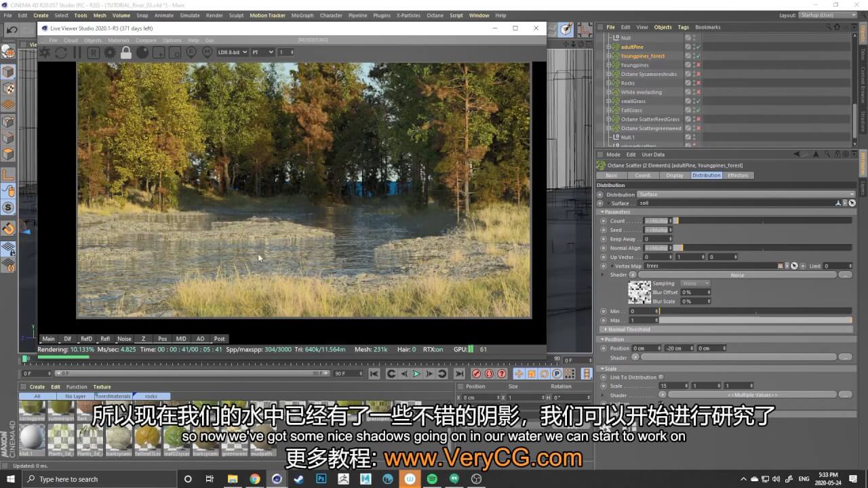Expand the adultPine object tree
Viewport: 868px width, 488px height.
(x=609, y=47)
